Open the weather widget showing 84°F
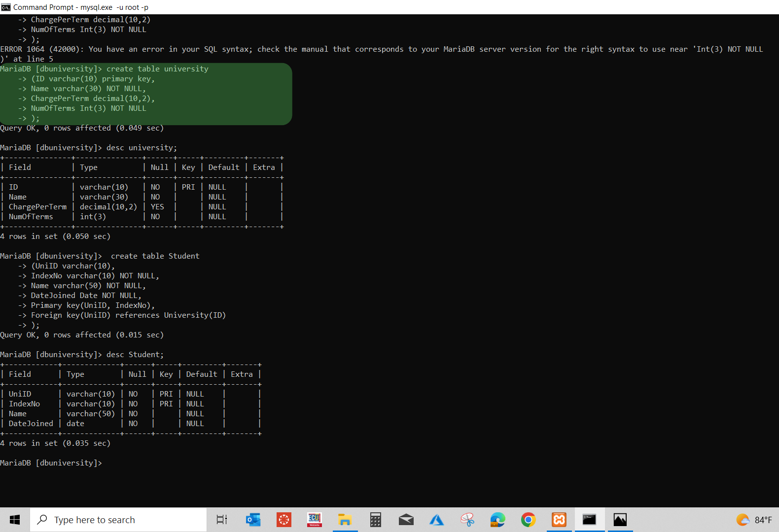The width and height of the screenshot is (779, 532). (754, 520)
